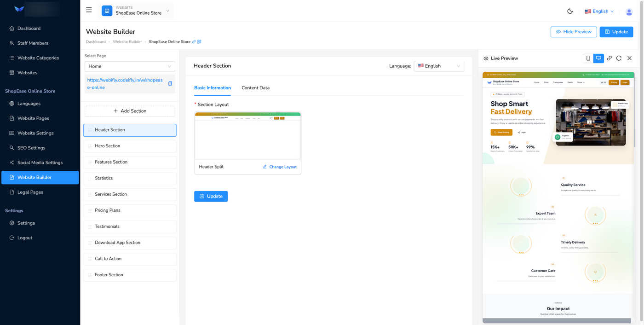Click the Header Split layout thumbnail
This screenshot has width=644, height=325.
pos(248,136)
